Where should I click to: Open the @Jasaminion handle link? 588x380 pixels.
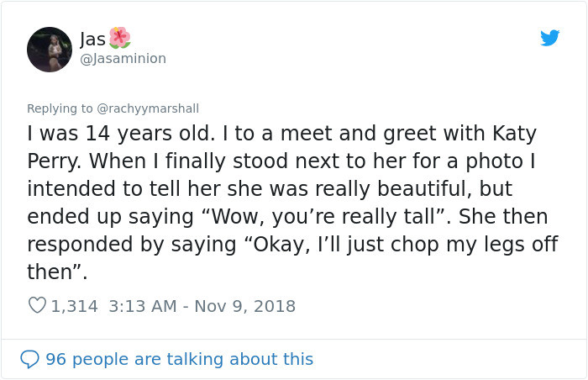(123, 58)
